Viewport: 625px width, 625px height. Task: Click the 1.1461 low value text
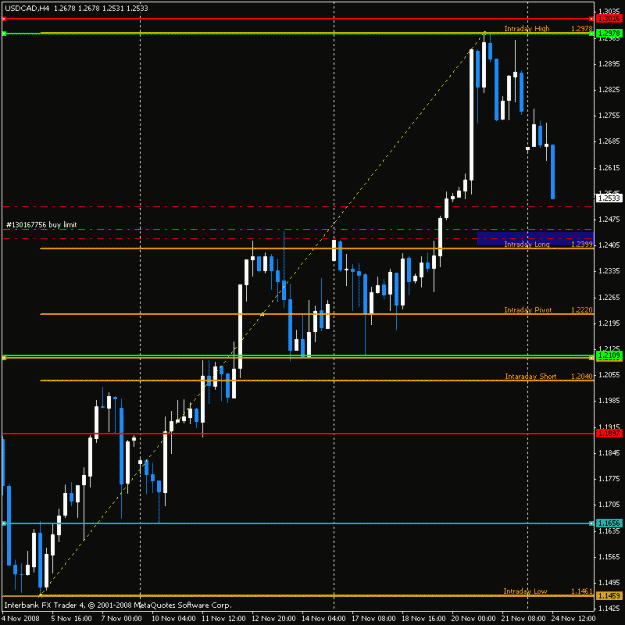(x=582, y=591)
